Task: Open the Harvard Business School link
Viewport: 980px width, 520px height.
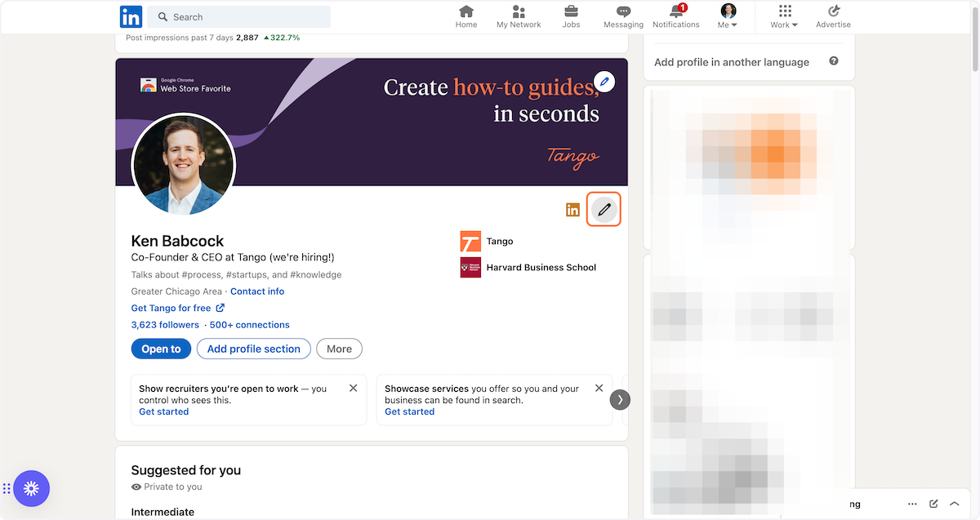Action: (x=541, y=268)
